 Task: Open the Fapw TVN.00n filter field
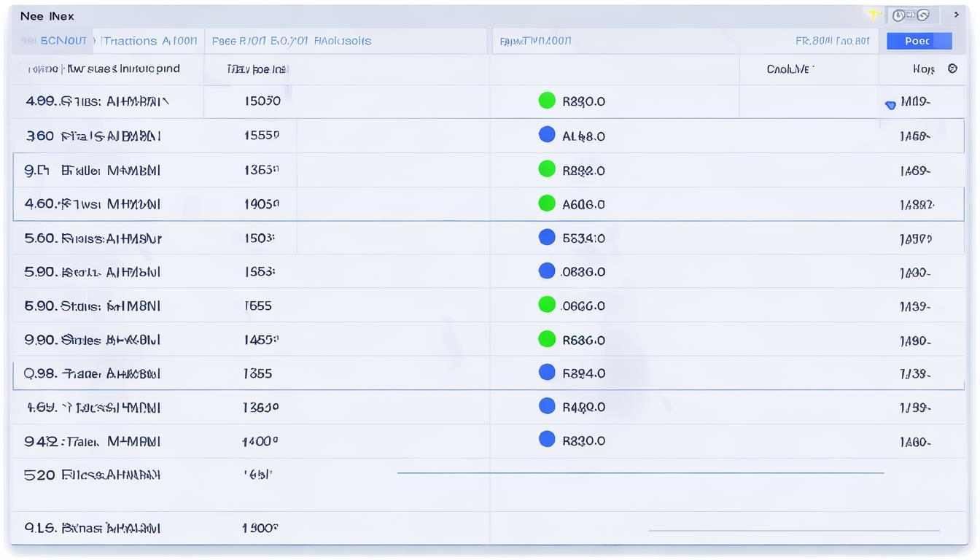536,41
